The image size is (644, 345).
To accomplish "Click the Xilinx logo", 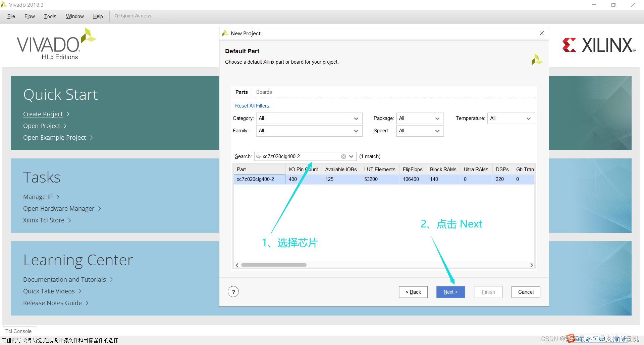I will tap(599, 45).
